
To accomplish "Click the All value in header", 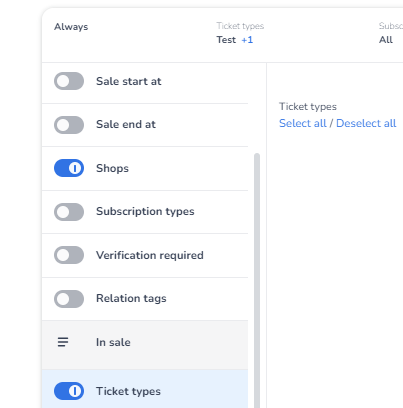I will coord(386,40).
